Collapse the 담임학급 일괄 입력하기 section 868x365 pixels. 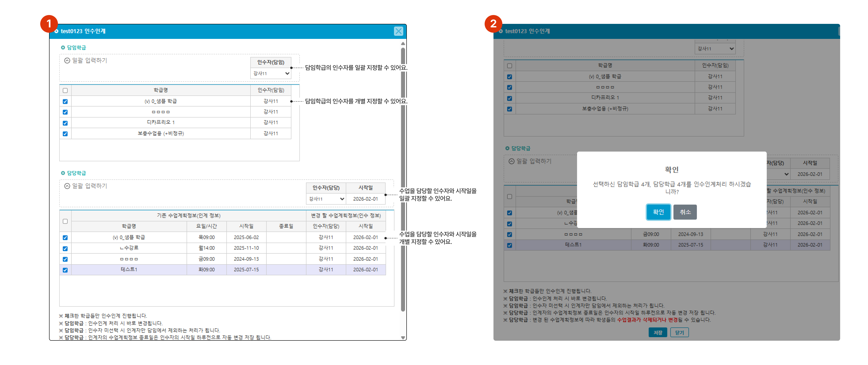tap(67, 61)
